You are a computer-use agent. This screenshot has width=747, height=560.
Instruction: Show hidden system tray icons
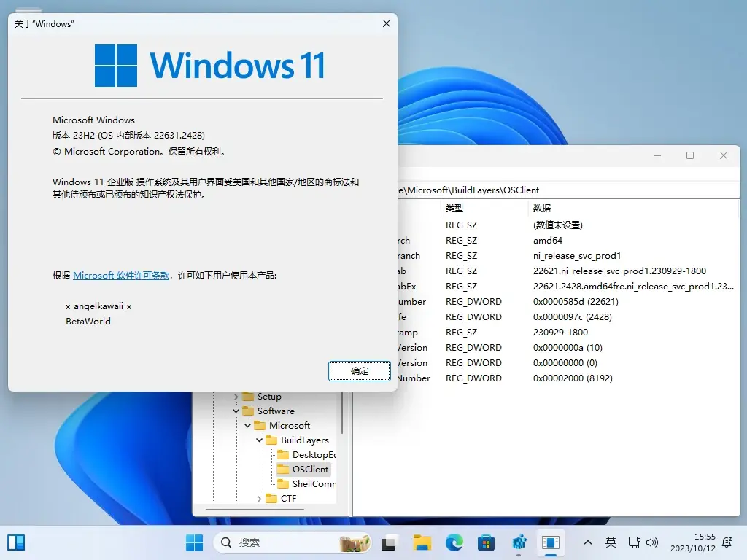tap(588, 542)
